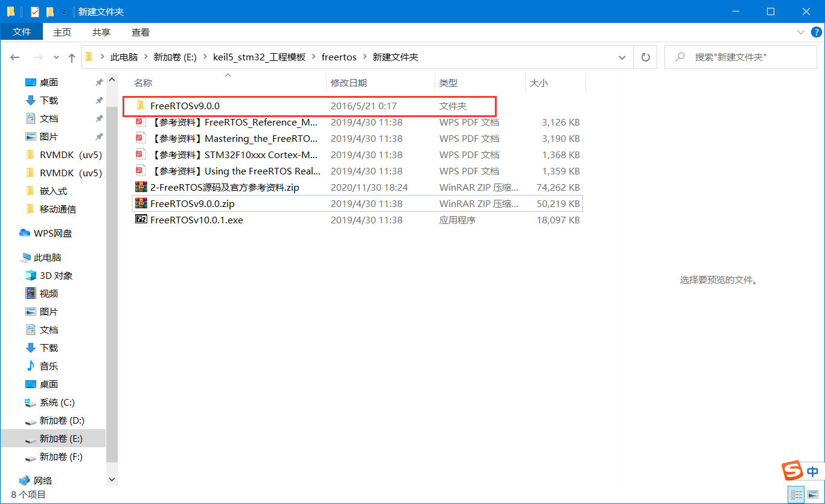The image size is (825, 504).
Task: Click keil5_stm32_工程模板 in the breadcrumb
Action: [x=260, y=57]
